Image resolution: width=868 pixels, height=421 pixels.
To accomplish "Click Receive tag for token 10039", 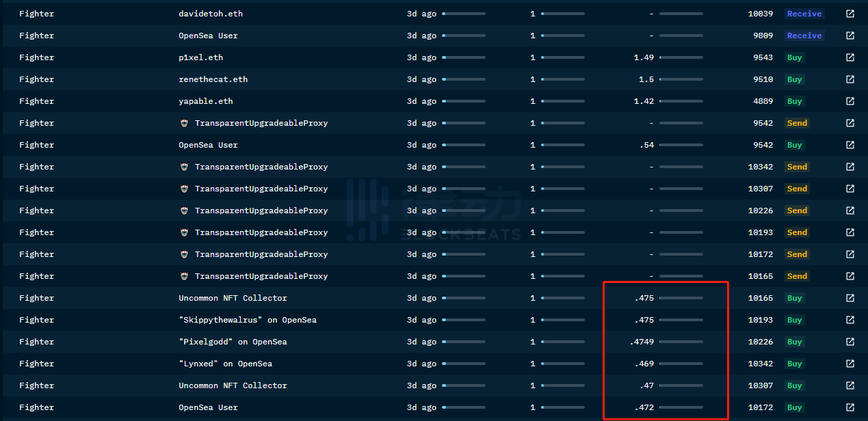I will pyautogui.click(x=804, y=14).
